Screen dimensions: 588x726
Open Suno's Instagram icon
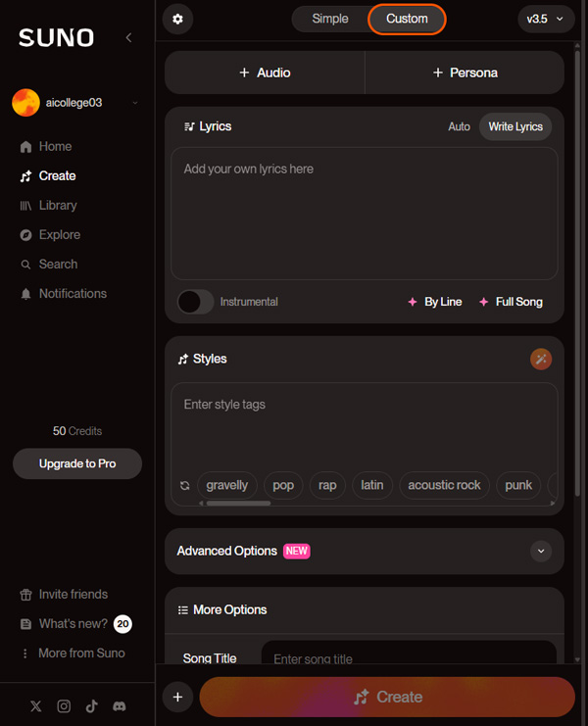click(x=64, y=706)
